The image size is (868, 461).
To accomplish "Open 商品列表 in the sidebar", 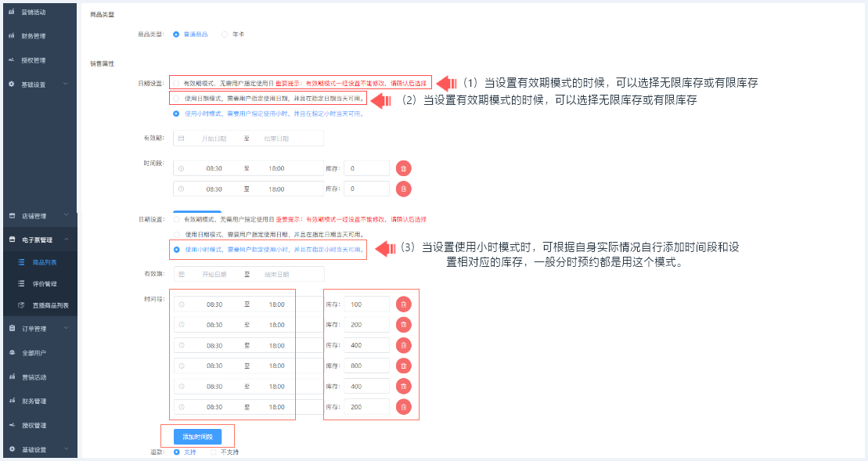I will [44, 262].
